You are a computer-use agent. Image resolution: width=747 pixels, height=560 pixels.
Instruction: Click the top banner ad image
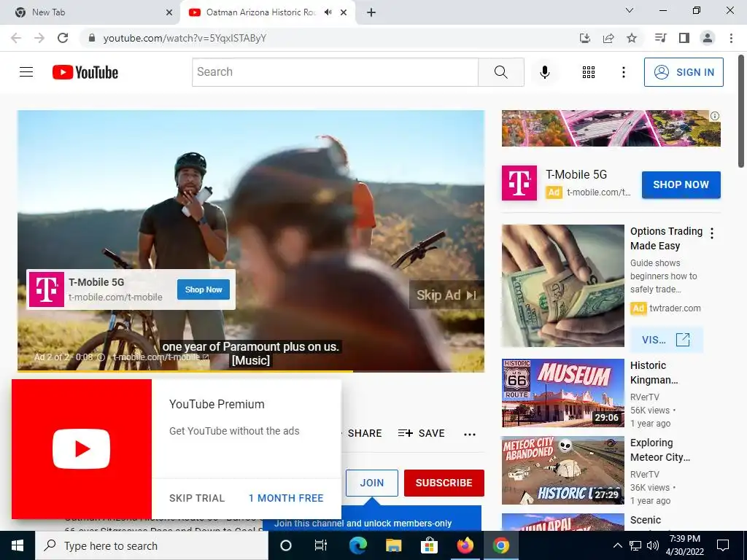[611, 128]
